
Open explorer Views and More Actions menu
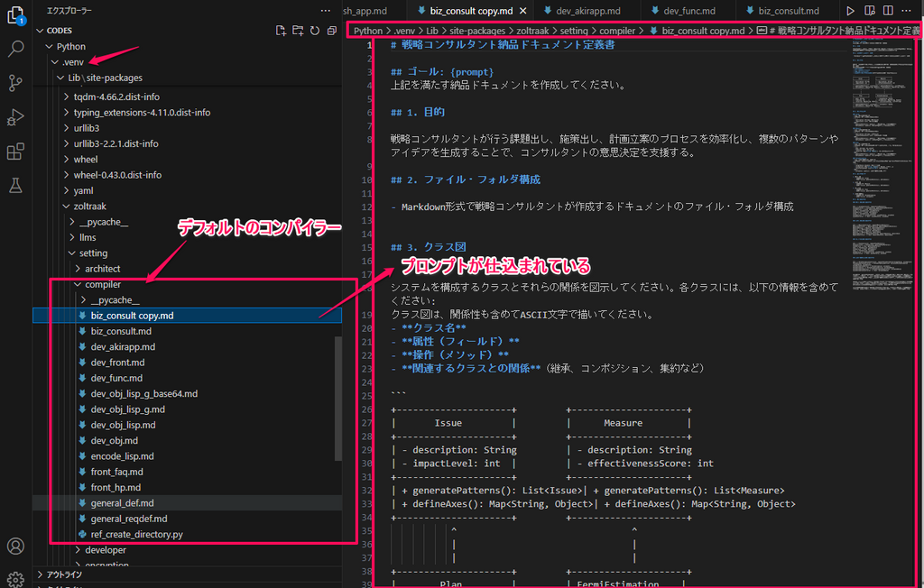(325, 11)
